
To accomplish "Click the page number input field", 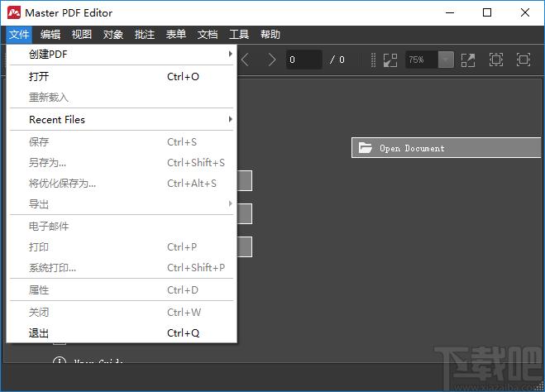I will point(304,60).
